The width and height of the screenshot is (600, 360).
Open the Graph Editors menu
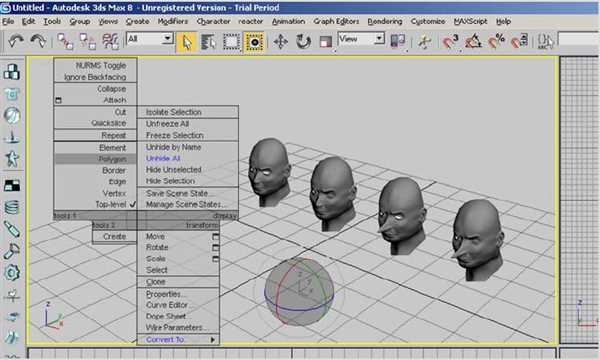pyautogui.click(x=336, y=21)
